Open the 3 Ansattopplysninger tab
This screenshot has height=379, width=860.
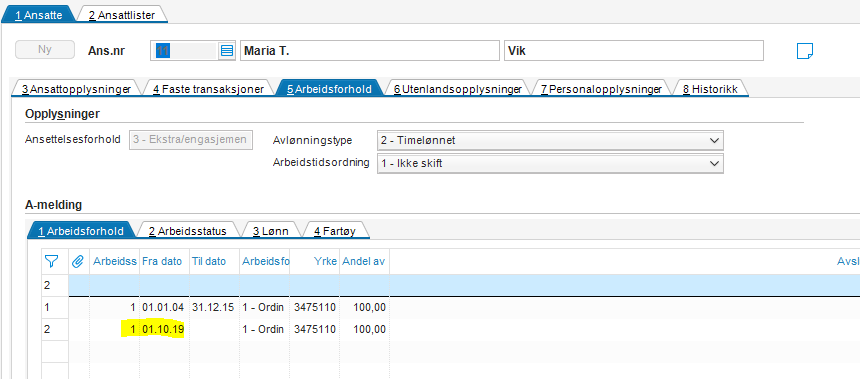(x=76, y=89)
